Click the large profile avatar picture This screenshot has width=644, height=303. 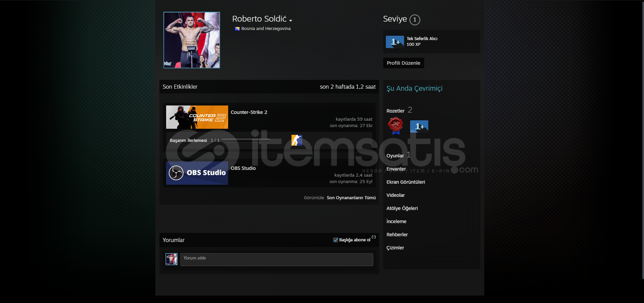191,40
